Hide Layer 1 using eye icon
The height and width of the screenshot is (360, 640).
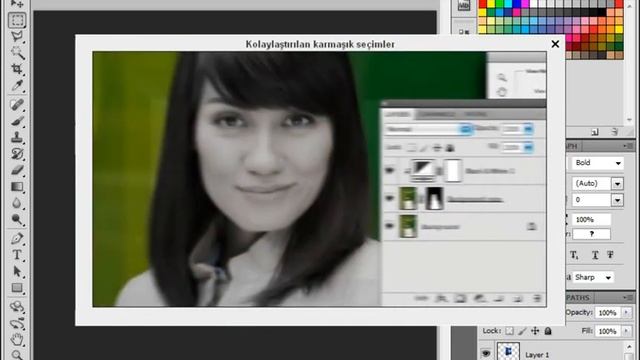[x=486, y=353]
